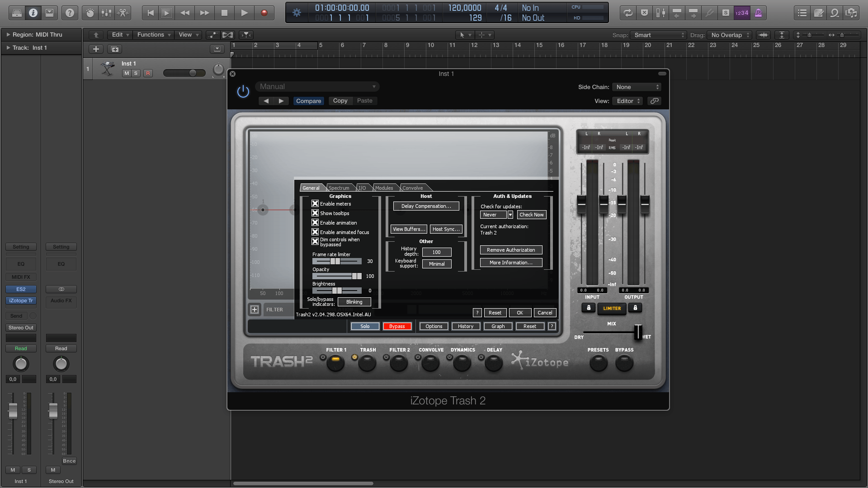Click the LCD display settings gear

click(x=297, y=13)
